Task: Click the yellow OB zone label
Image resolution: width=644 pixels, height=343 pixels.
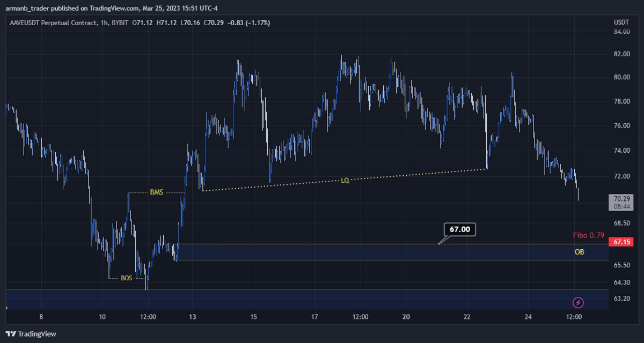Action: pos(579,252)
